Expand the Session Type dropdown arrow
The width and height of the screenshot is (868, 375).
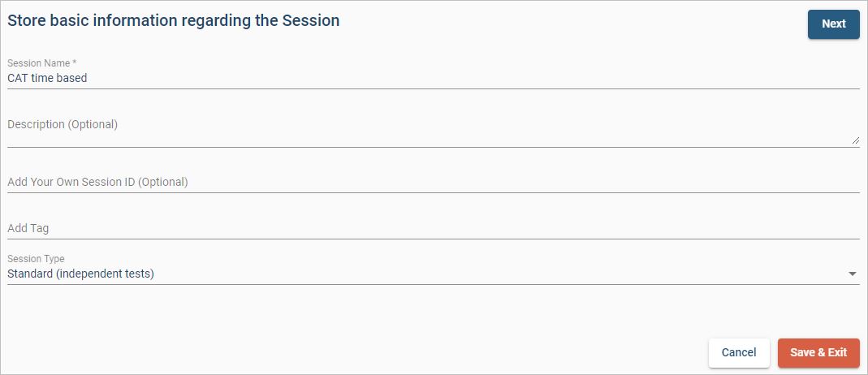(852, 274)
